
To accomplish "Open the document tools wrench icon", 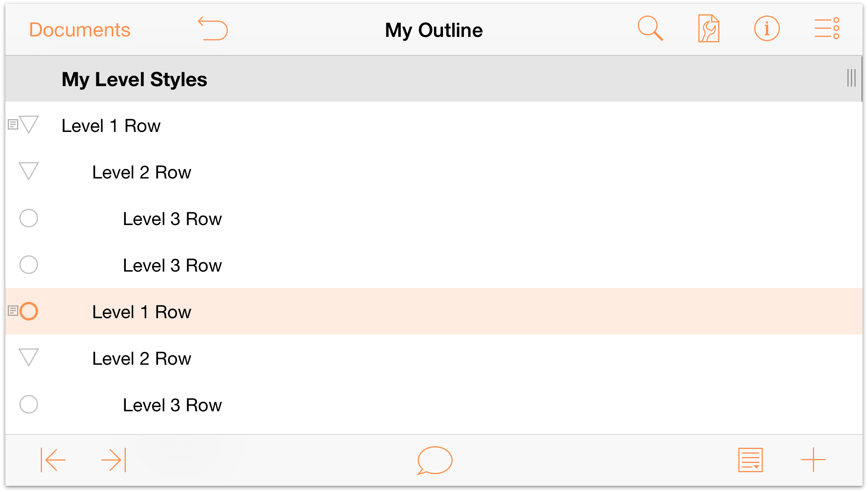I will click(x=708, y=28).
